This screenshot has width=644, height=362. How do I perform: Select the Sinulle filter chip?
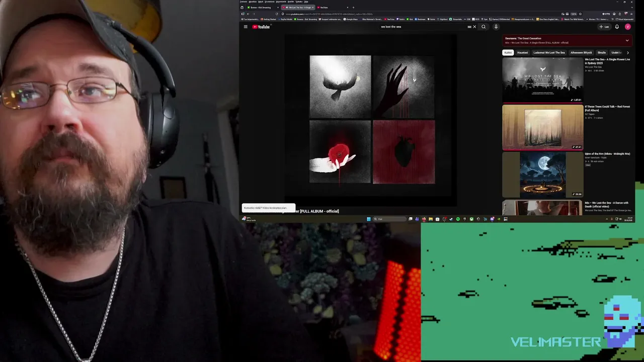click(601, 52)
